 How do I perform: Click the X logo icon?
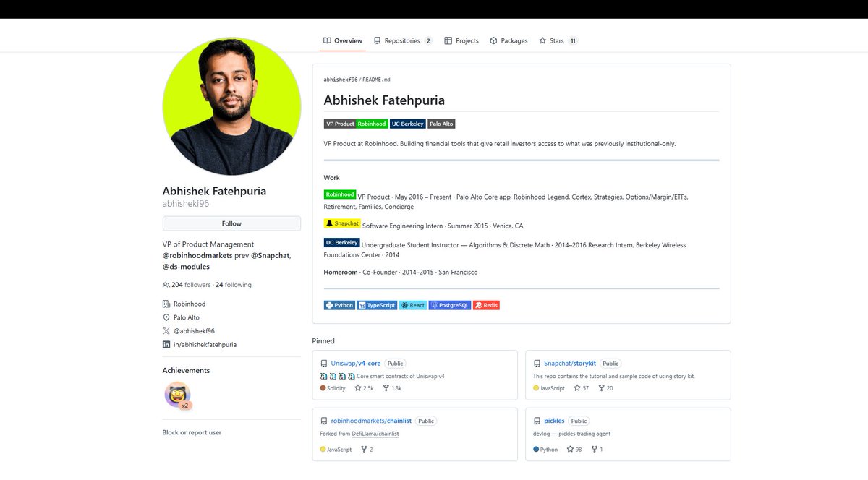(x=166, y=331)
